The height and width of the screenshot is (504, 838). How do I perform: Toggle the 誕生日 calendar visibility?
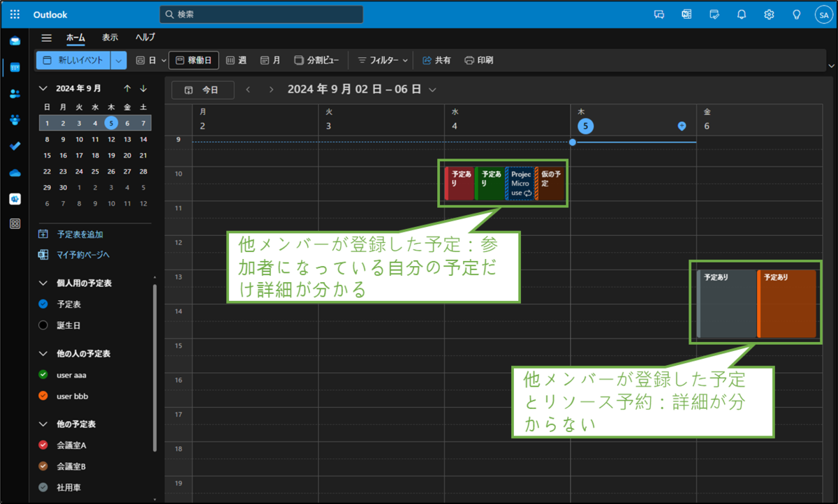click(x=43, y=325)
